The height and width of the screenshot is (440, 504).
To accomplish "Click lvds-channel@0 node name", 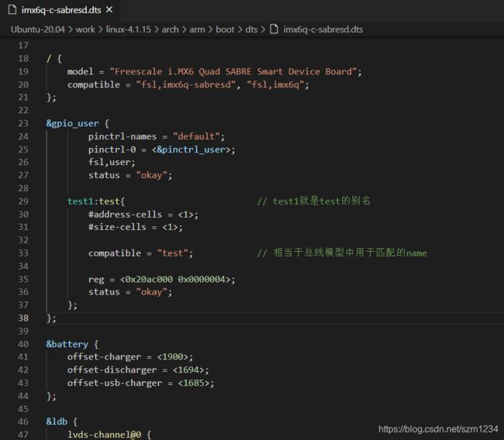I will 104,435.
